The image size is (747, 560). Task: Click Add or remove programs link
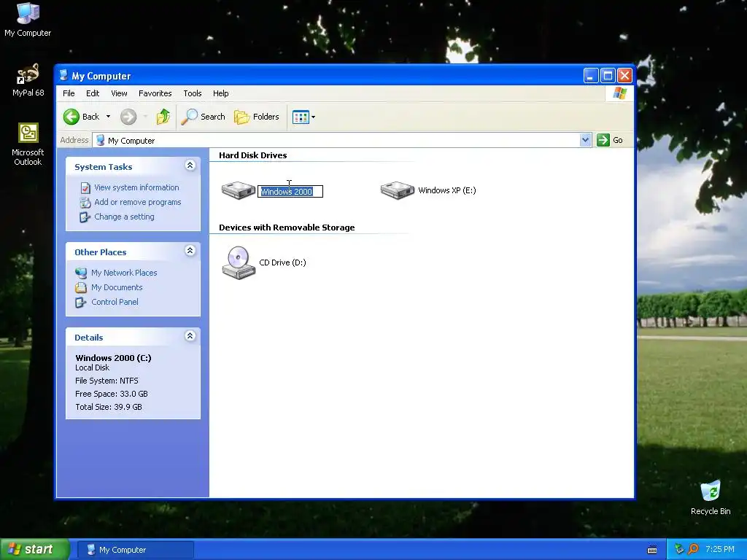138,202
